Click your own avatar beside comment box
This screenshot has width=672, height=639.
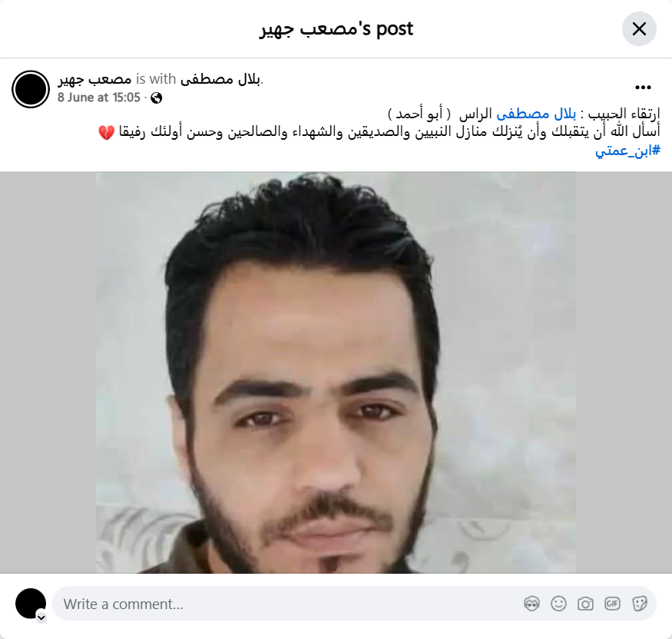[x=31, y=604]
